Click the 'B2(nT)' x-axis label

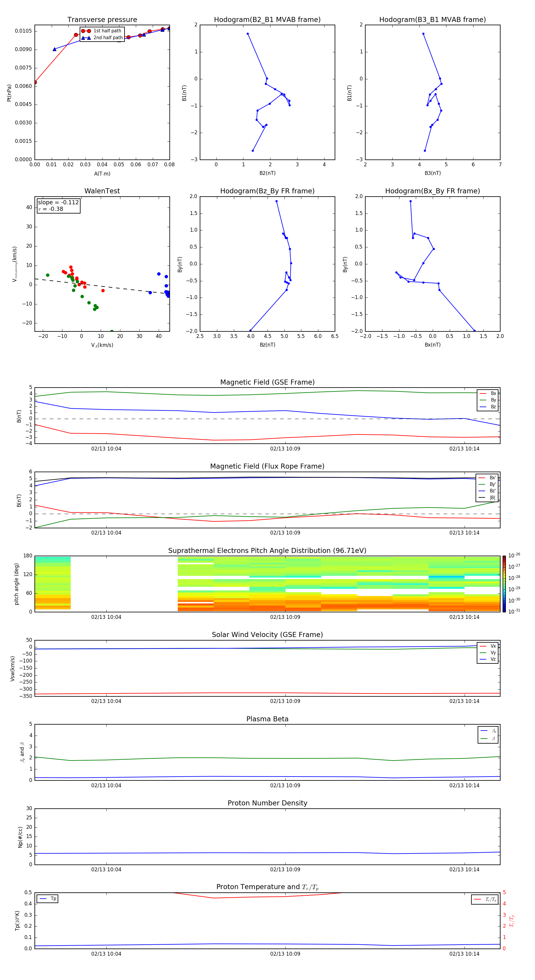[x=267, y=173]
